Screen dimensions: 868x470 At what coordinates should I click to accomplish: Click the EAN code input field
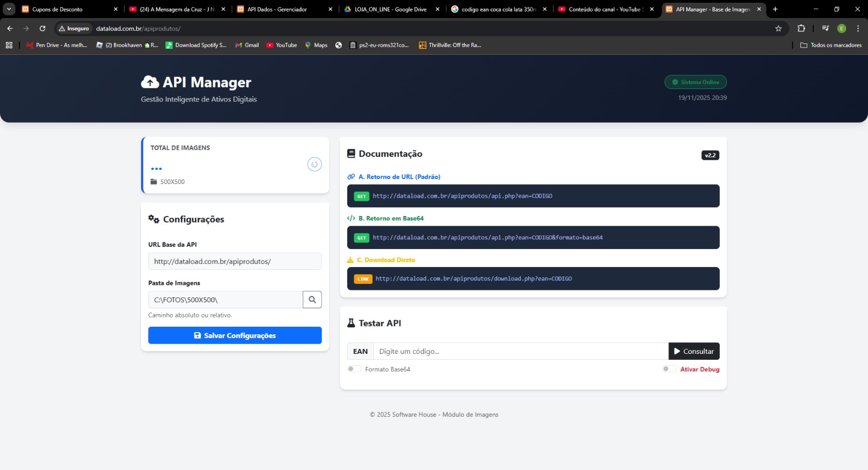(520, 351)
